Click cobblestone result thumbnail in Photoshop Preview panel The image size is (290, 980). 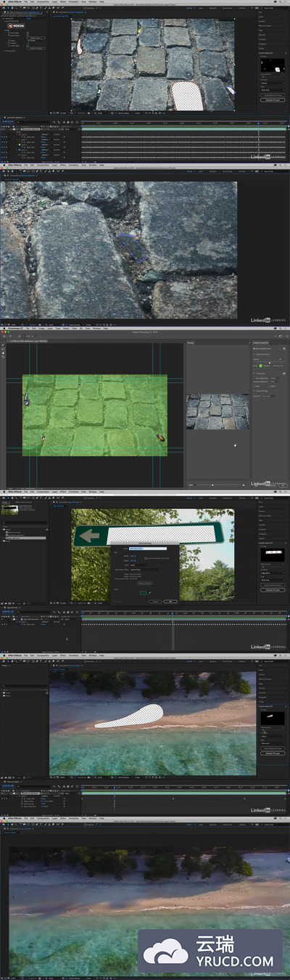[x=217, y=412]
